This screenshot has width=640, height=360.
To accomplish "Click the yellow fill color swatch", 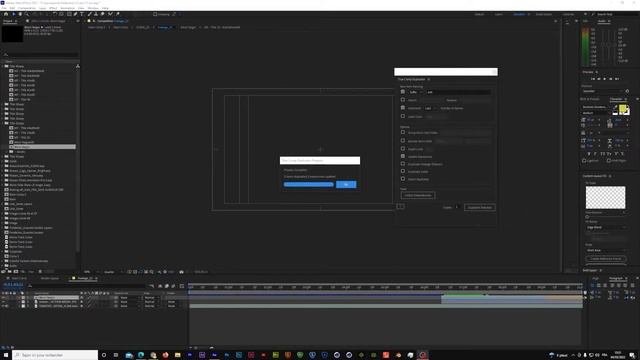I will click(x=622, y=109).
